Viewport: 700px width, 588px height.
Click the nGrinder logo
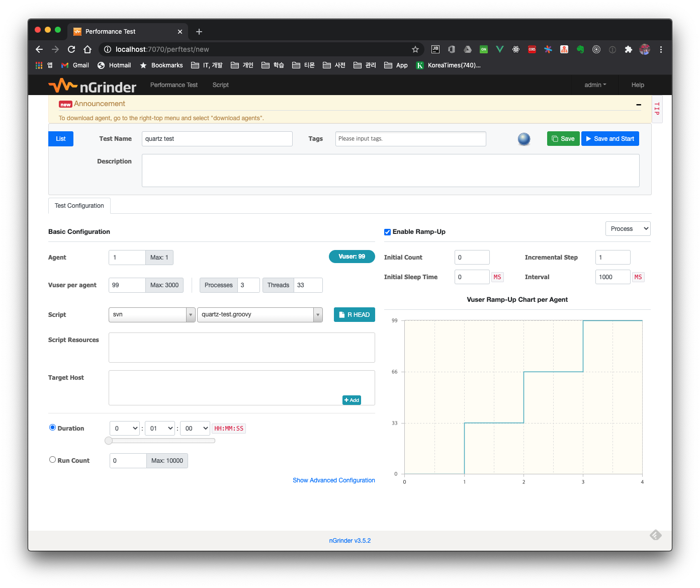pos(93,86)
